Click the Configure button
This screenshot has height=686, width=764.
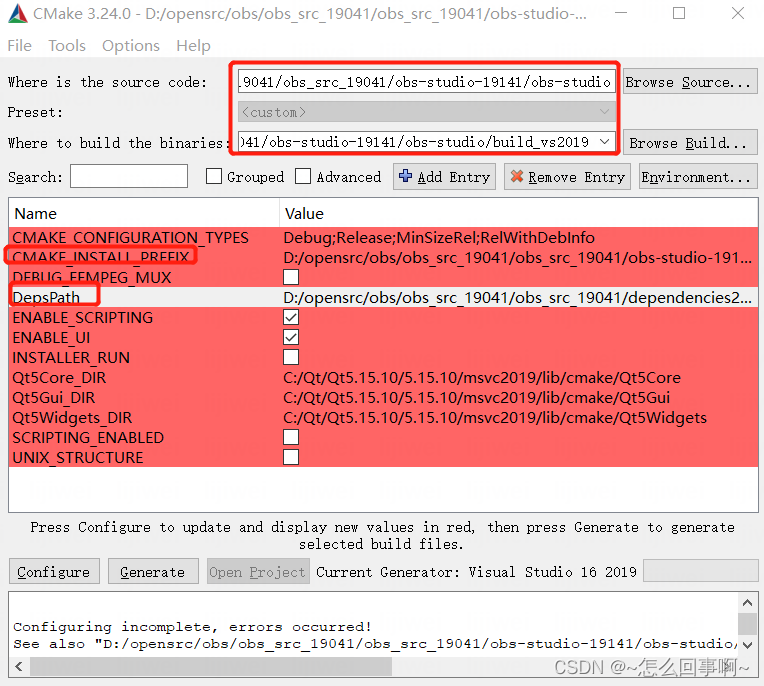coord(54,572)
